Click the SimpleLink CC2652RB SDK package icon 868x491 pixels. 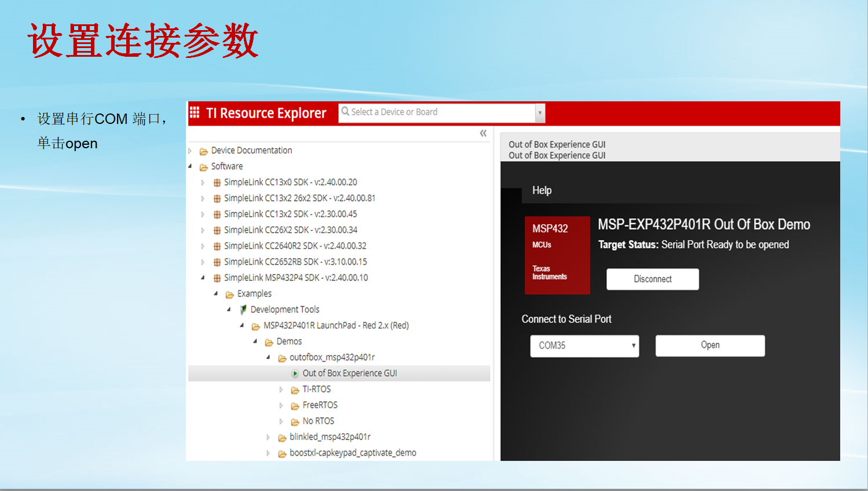point(217,262)
